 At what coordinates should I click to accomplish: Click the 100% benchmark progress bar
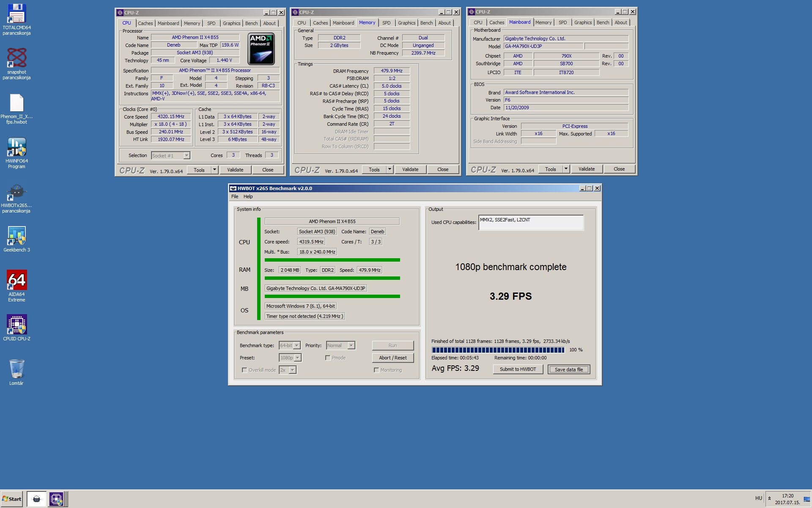pyautogui.click(x=498, y=350)
